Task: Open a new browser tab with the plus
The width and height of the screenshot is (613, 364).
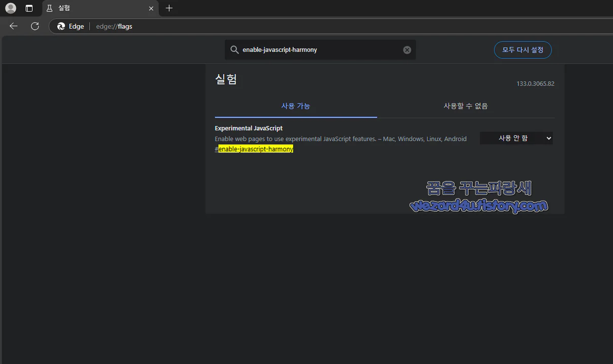Action: [x=169, y=8]
